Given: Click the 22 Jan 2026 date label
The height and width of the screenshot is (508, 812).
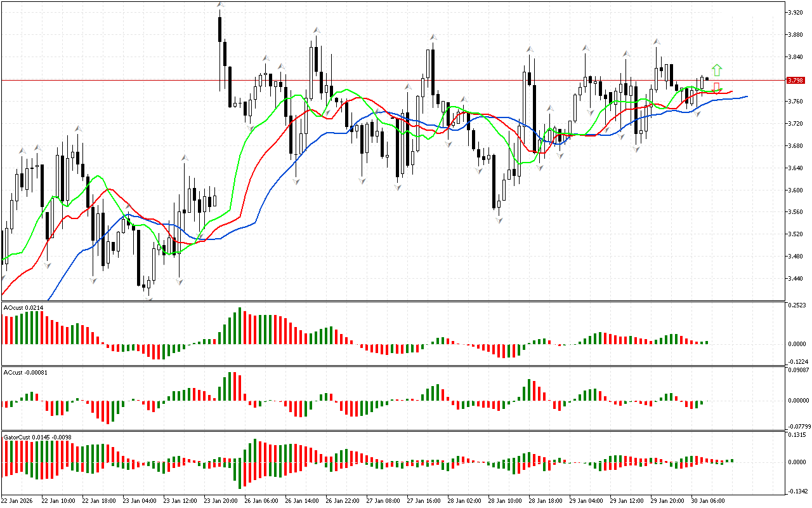Looking at the screenshot, I should coord(18,500).
